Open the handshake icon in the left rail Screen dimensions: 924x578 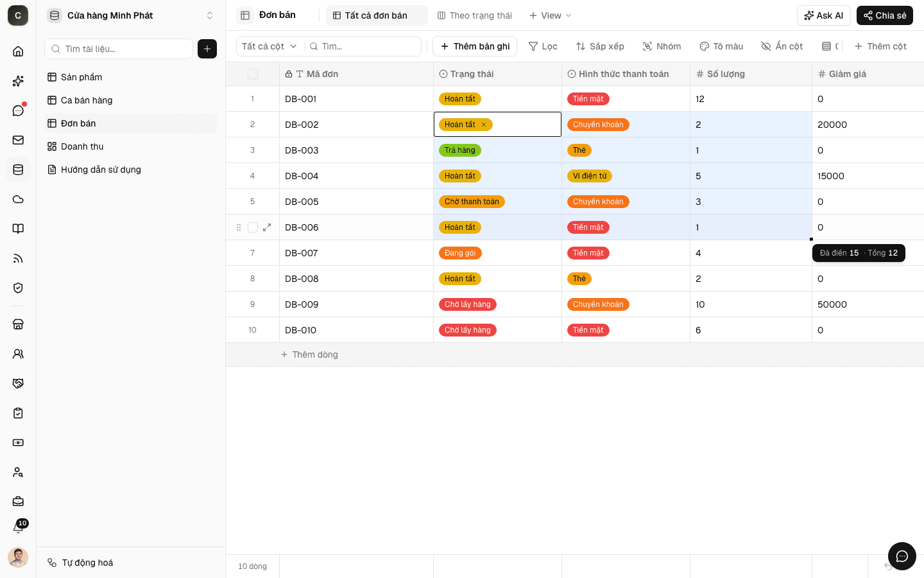click(18, 383)
